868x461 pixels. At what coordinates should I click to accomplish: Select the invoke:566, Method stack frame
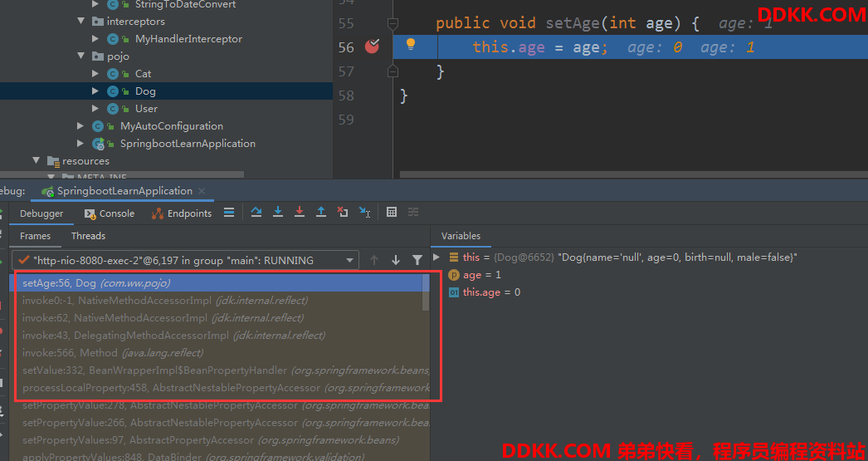pos(112,353)
